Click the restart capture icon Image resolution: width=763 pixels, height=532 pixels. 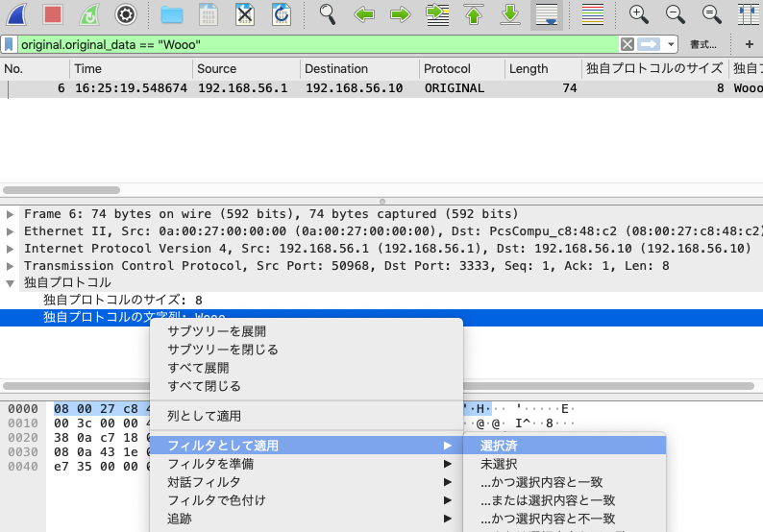point(88,14)
